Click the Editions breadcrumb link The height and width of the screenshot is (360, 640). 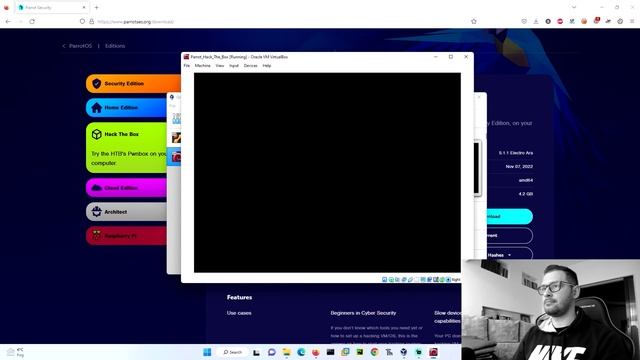[115, 46]
